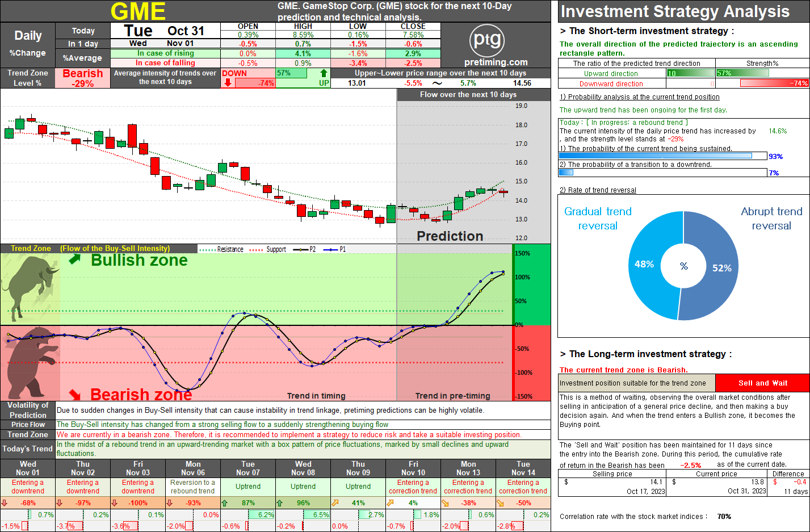Click the green UP arrow icon
The width and height of the screenshot is (810, 532).
[324, 73]
